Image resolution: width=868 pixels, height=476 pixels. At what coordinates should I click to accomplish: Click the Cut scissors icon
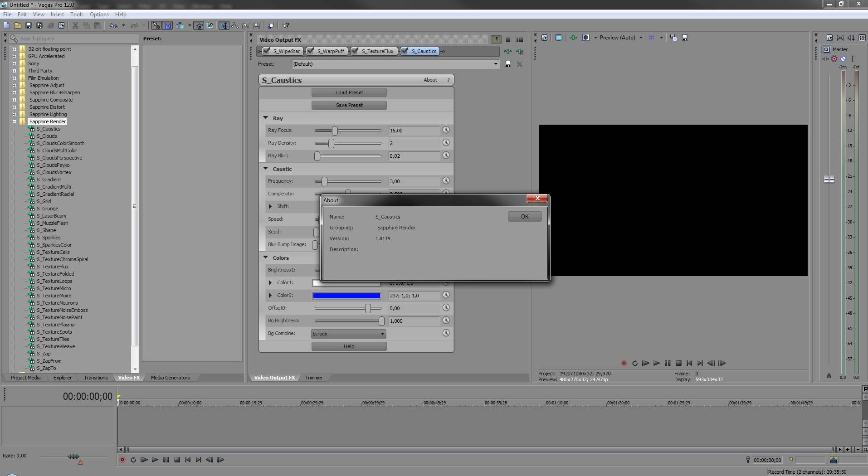75,26
